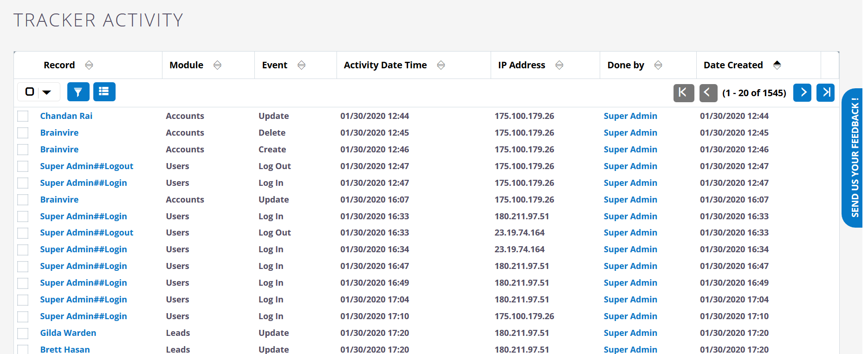Click the Activity Date Time header label
This screenshot has width=868, height=354.
click(385, 65)
